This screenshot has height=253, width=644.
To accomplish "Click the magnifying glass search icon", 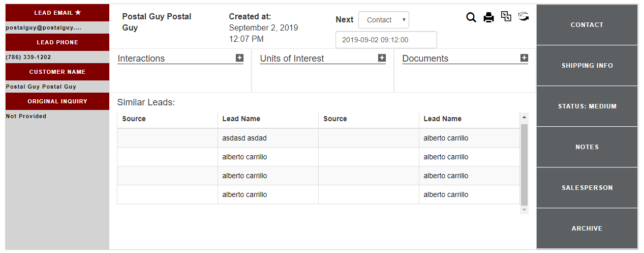I will [471, 18].
